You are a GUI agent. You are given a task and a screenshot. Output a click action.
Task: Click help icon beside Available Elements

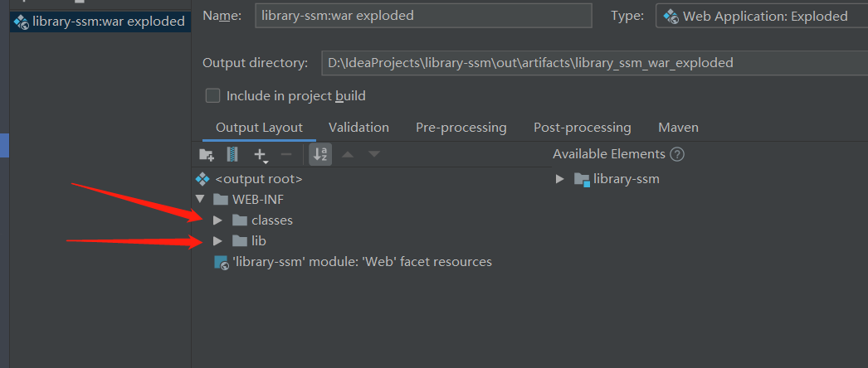click(677, 154)
